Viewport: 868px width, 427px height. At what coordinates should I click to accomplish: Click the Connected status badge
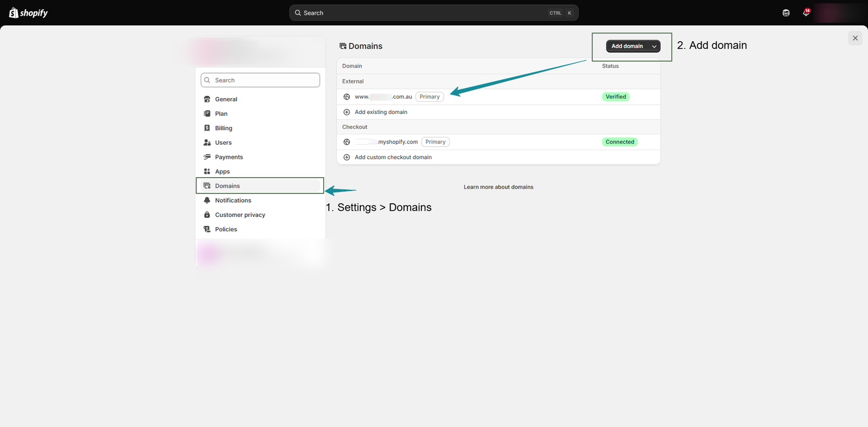click(x=620, y=142)
